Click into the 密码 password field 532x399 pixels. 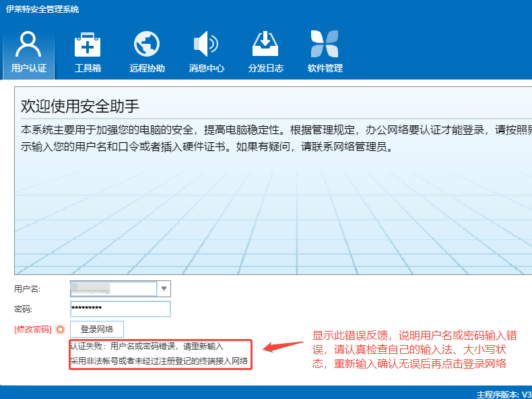[121, 309]
